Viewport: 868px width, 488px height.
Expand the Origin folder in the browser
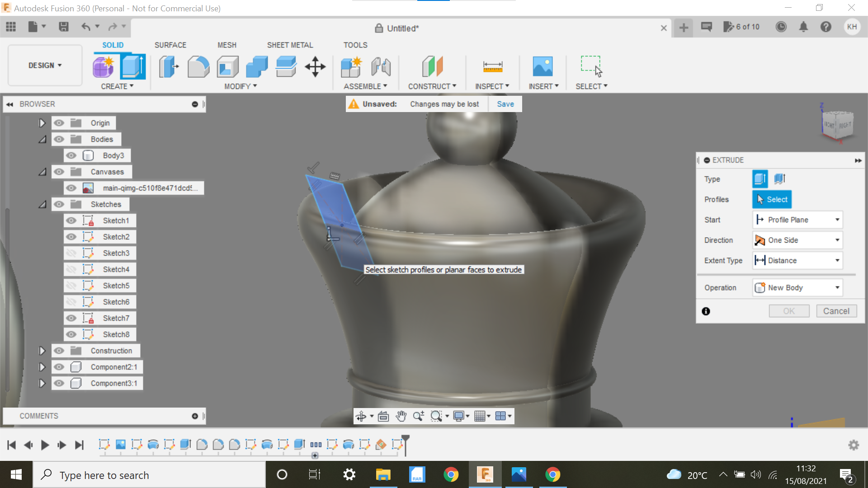(x=42, y=122)
